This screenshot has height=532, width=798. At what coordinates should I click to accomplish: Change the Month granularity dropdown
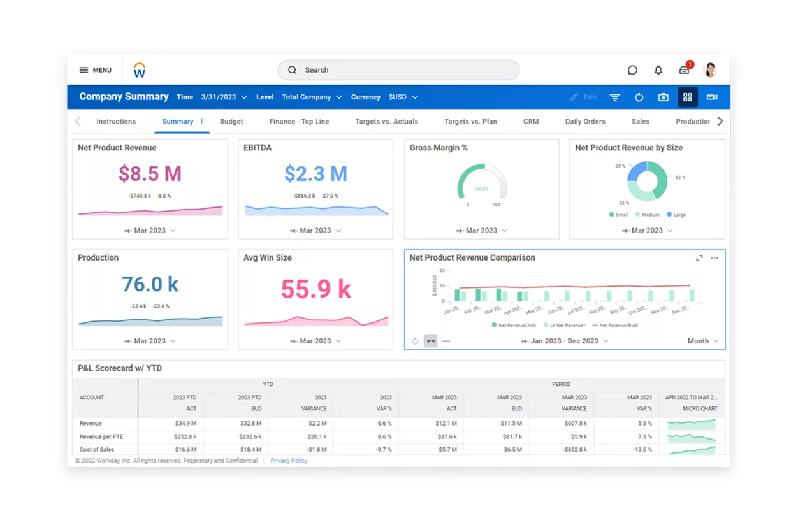[701, 341]
